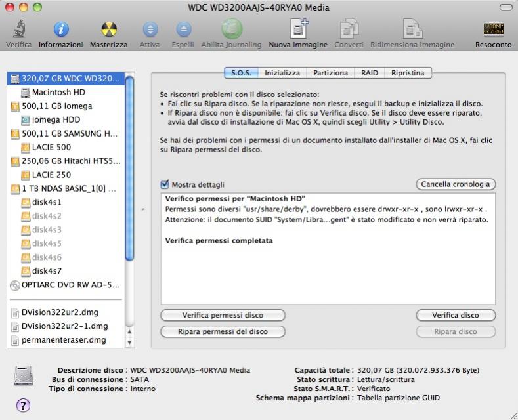
Task: Click the Masterizza burn icon
Action: coord(109,30)
